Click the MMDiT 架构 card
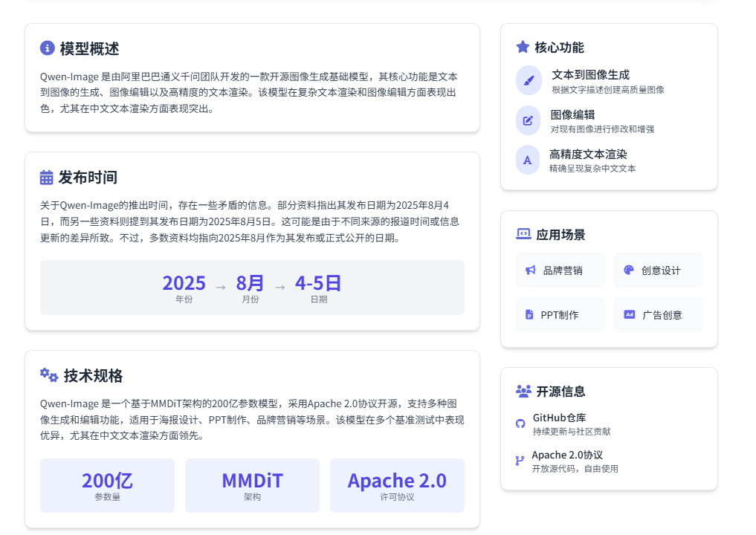Viewport: 756px width, 535px height. [x=252, y=485]
